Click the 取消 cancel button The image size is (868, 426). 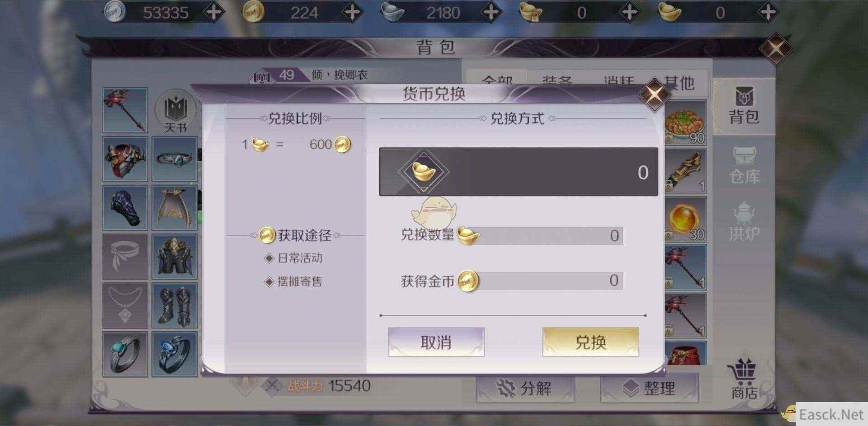tap(436, 342)
